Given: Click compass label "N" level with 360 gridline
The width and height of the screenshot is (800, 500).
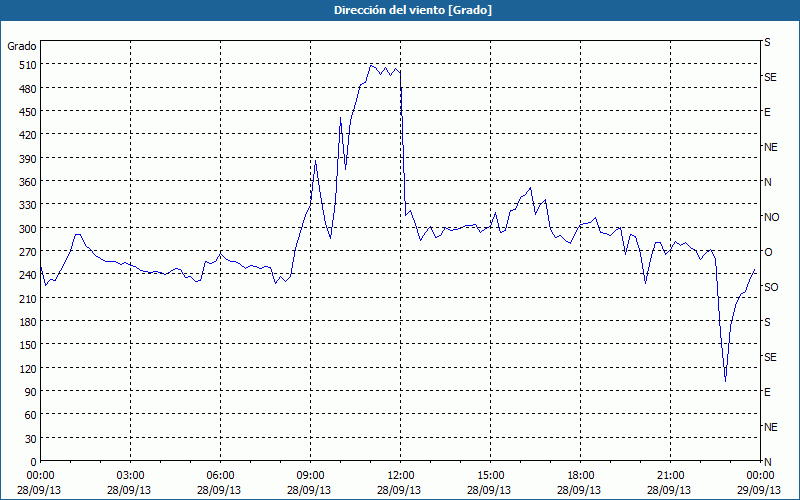Looking at the screenshot, I should pyautogui.click(x=767, y=182).
